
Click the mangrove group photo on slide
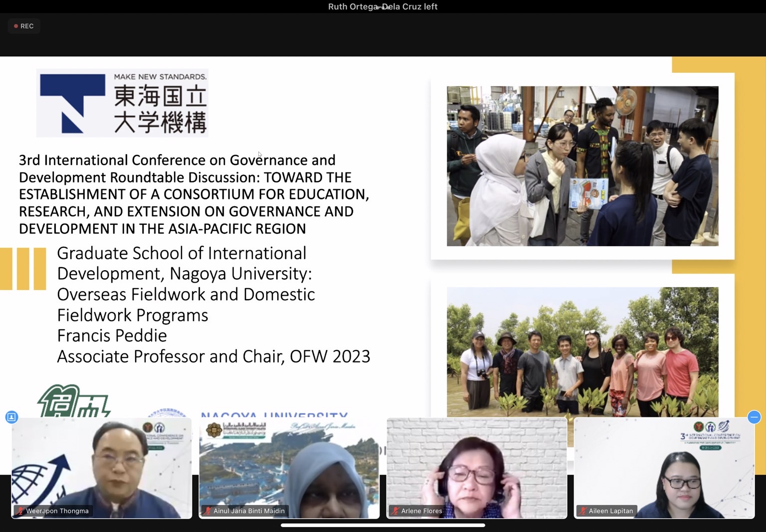582,352
